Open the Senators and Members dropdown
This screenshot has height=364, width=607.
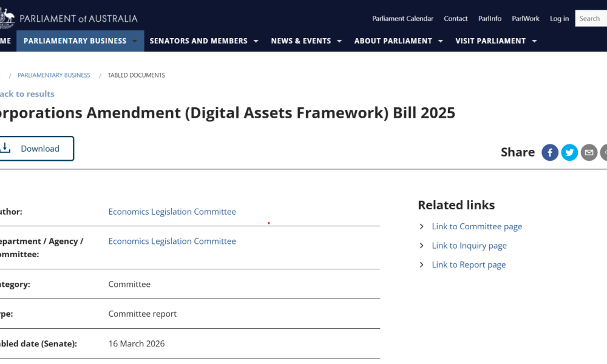(x=203, y=41)
